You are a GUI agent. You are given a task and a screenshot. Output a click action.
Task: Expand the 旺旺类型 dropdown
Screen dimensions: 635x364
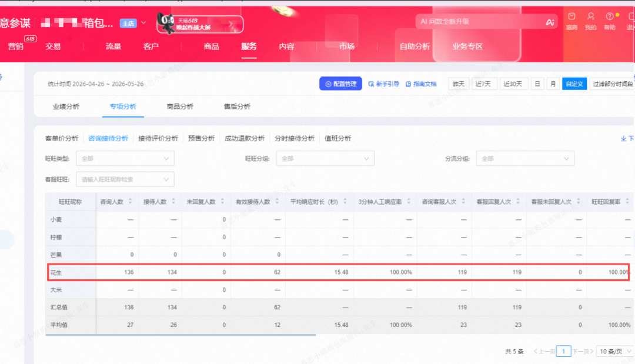[x=125, y=158]
